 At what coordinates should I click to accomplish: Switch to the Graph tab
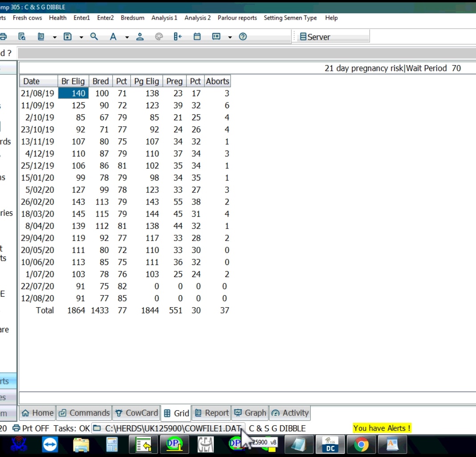point(250,413)
